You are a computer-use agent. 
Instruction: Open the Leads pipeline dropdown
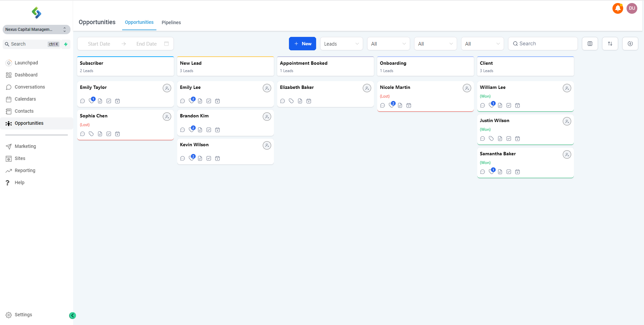341,44
